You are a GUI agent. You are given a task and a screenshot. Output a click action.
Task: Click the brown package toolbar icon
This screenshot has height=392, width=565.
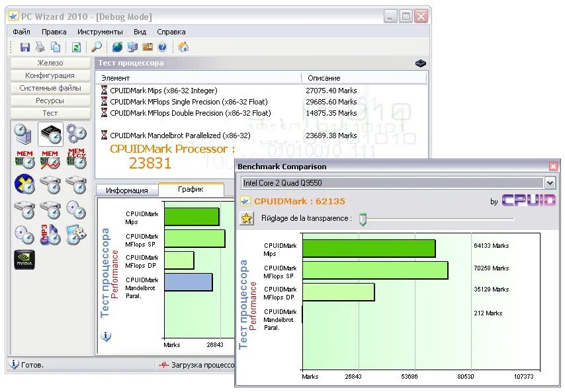click(148, 47)
